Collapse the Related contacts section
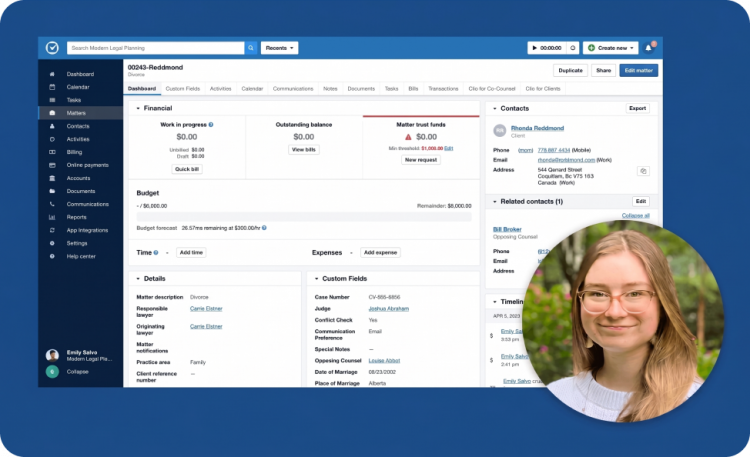This screenshot has width=750, height=457. [x=495, y=201]
